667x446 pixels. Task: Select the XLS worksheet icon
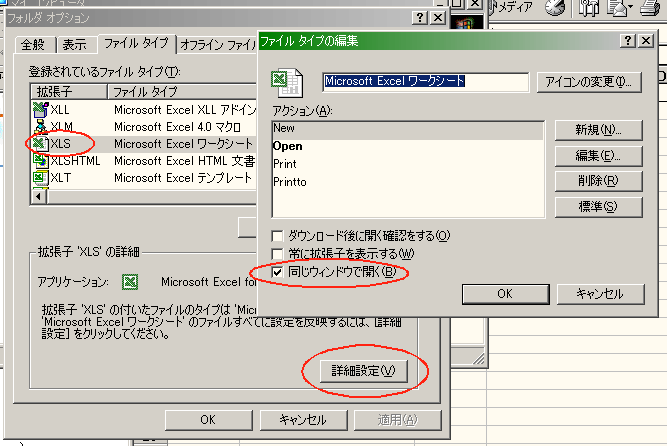coord(40,144)
